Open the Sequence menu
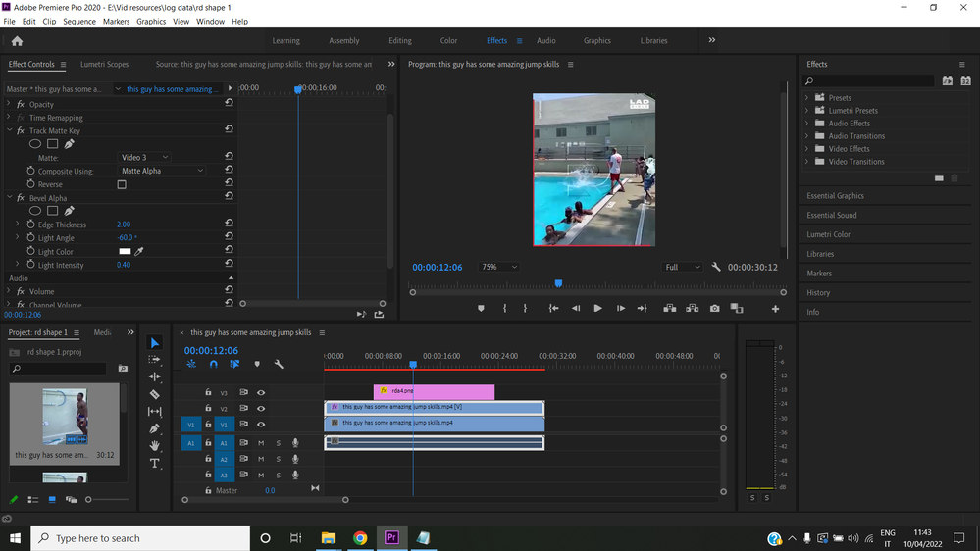The width and height of the screenshot is (980, 551). click(79, 21)
